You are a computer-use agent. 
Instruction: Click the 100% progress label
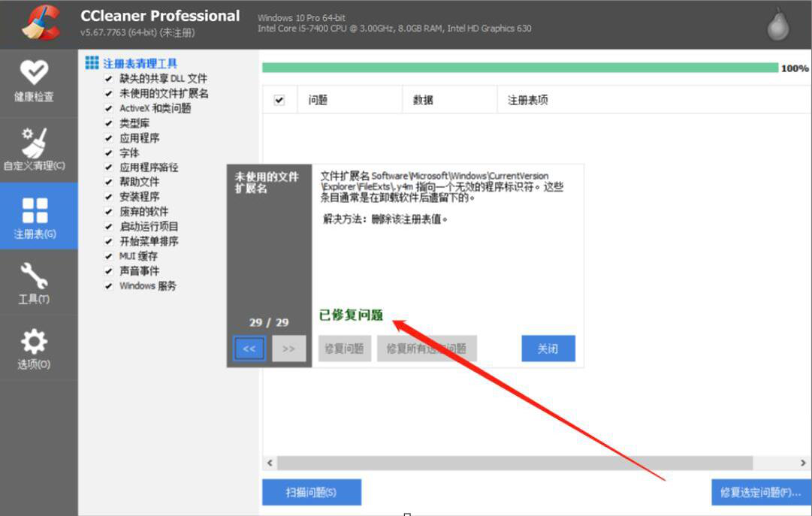coord(795,68)
